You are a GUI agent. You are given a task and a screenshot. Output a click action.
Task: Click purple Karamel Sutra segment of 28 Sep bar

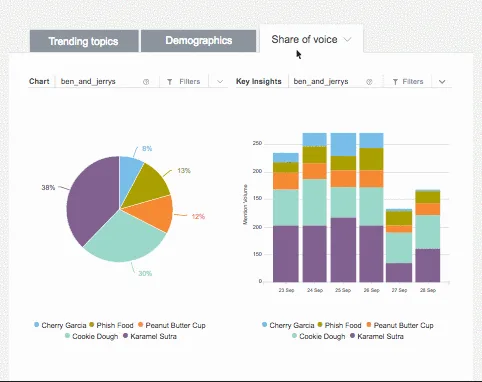point(428,265)
